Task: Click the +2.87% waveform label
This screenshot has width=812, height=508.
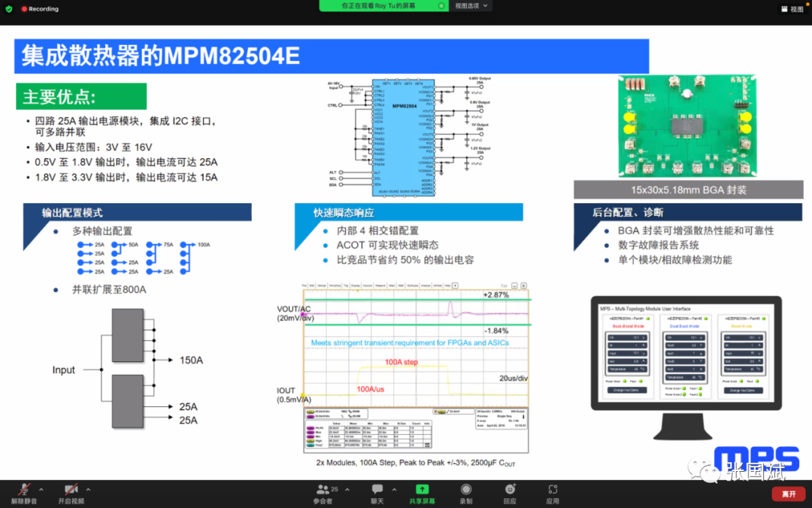Action: coord(496,295)
